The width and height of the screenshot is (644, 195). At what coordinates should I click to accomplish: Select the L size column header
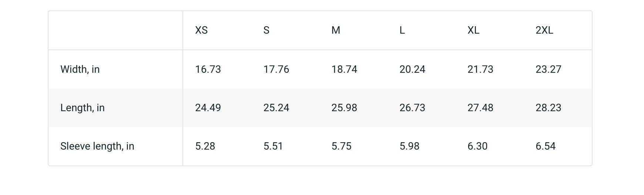[402, 30]
